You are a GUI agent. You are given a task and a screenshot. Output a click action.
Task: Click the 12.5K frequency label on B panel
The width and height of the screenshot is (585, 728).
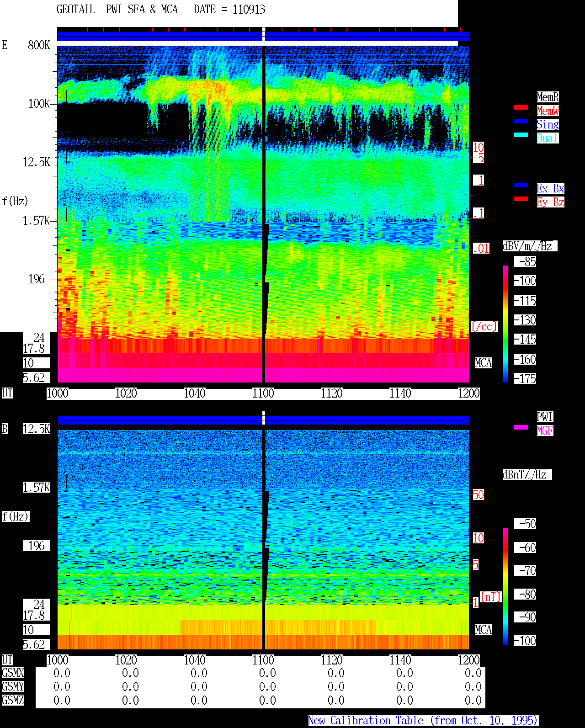(37, 429)
